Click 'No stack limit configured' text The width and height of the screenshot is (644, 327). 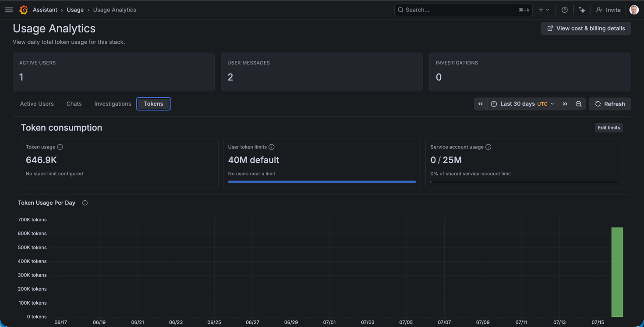(x=54, y=174)
